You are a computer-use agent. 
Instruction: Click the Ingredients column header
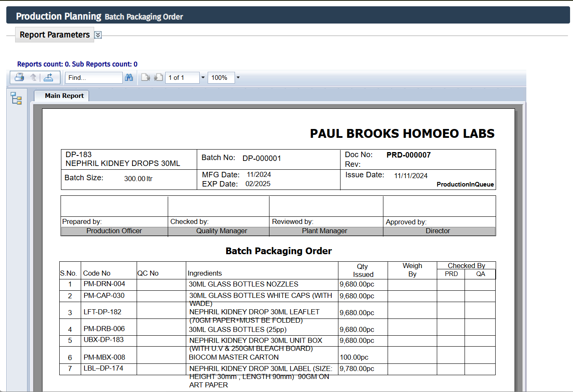[205, 274]
